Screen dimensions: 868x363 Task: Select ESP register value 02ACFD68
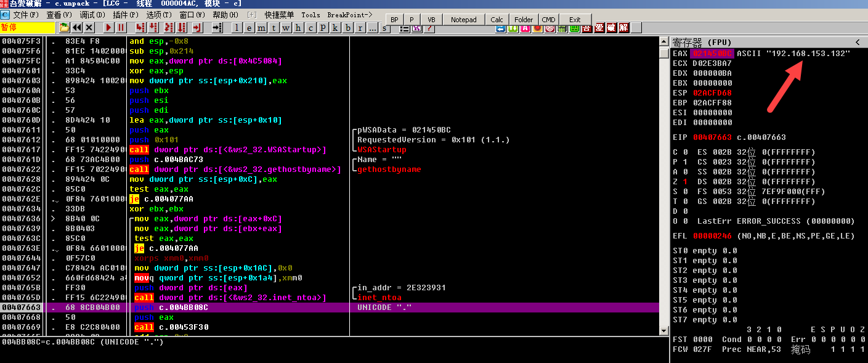(712, 93)
